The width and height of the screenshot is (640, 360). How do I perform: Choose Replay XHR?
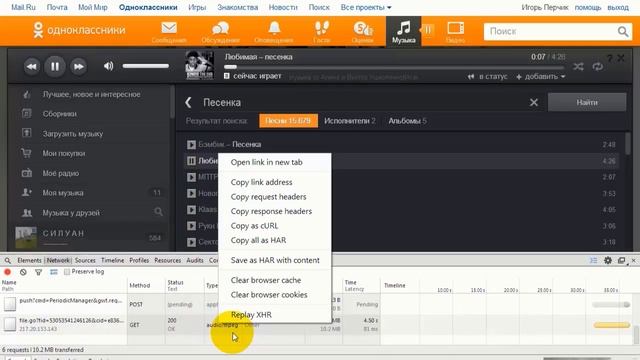tap(275, 315)
